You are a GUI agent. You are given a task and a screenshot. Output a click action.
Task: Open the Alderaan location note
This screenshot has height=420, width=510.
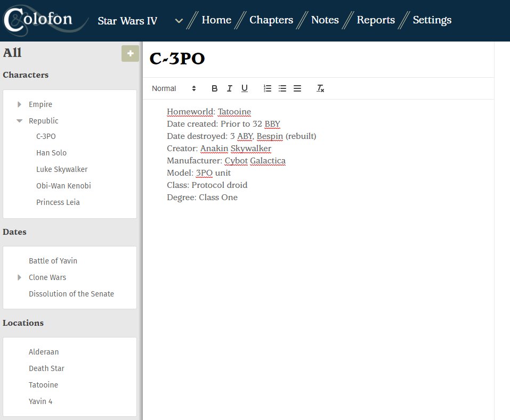(44, 352)
